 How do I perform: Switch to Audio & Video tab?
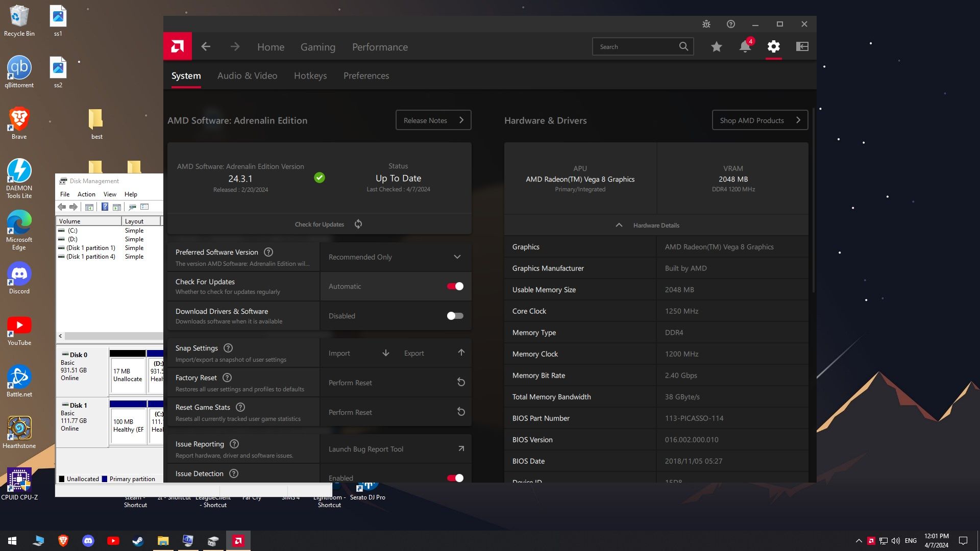pos(247,76)
